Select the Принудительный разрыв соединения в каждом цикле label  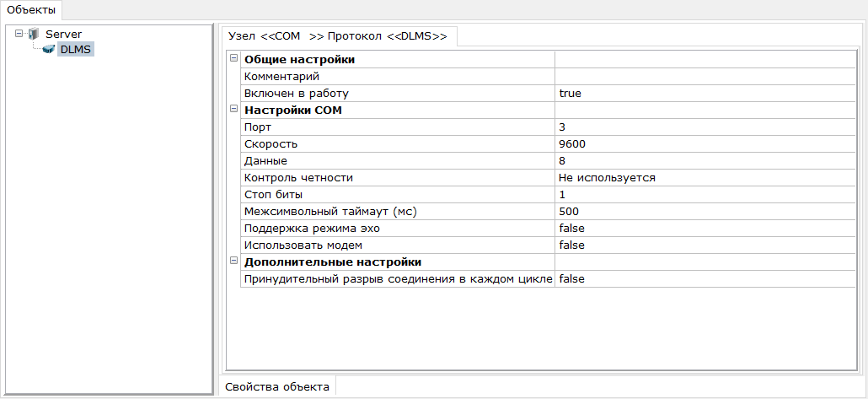tap(398, 278)
